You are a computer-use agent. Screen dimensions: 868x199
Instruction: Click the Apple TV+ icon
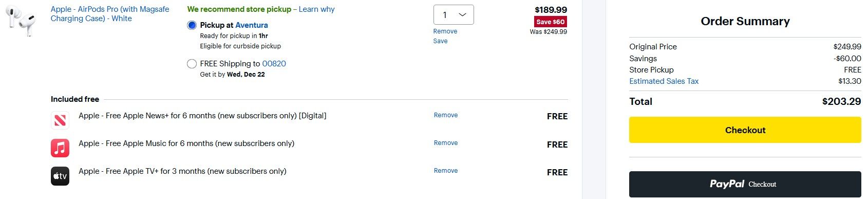point(60,176)
